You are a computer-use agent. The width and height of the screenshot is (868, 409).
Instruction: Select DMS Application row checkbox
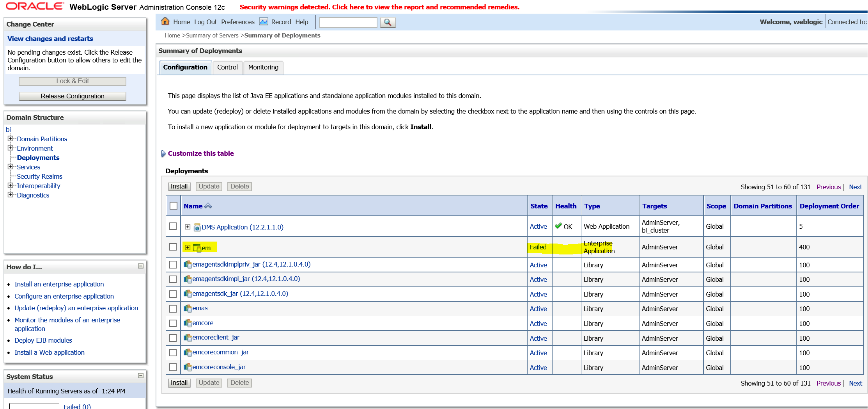coord(173,226)
